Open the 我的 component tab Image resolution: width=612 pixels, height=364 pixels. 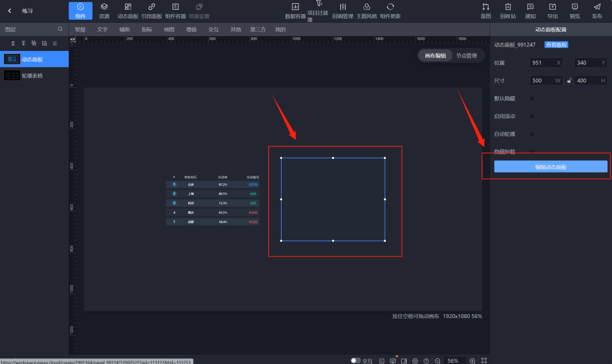point(280,29)
